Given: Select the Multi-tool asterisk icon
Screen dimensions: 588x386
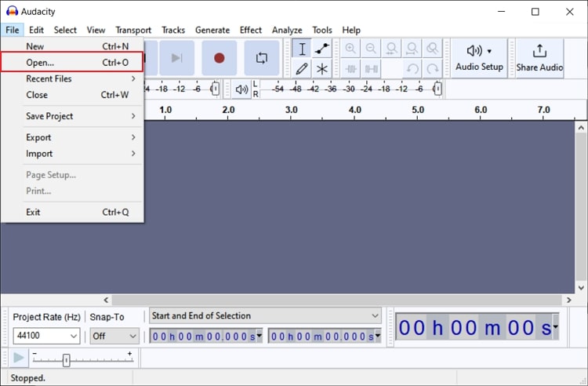Looking at the screenshot, I should [x=321, y=69].
